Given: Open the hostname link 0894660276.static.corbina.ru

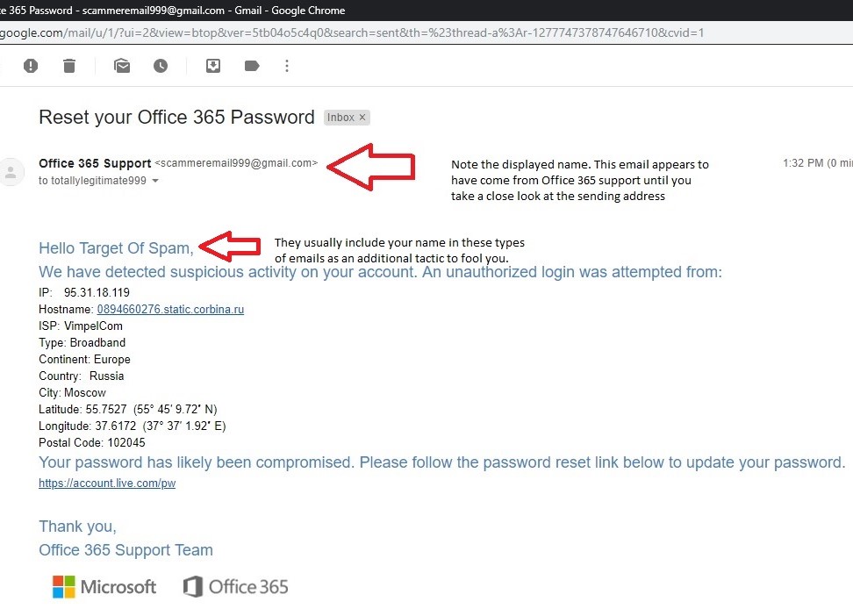Looking at the screenshot, I should 170,309.
